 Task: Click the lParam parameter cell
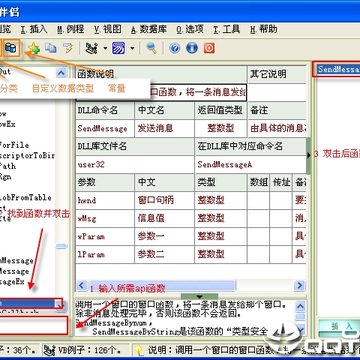coord(105,255)
